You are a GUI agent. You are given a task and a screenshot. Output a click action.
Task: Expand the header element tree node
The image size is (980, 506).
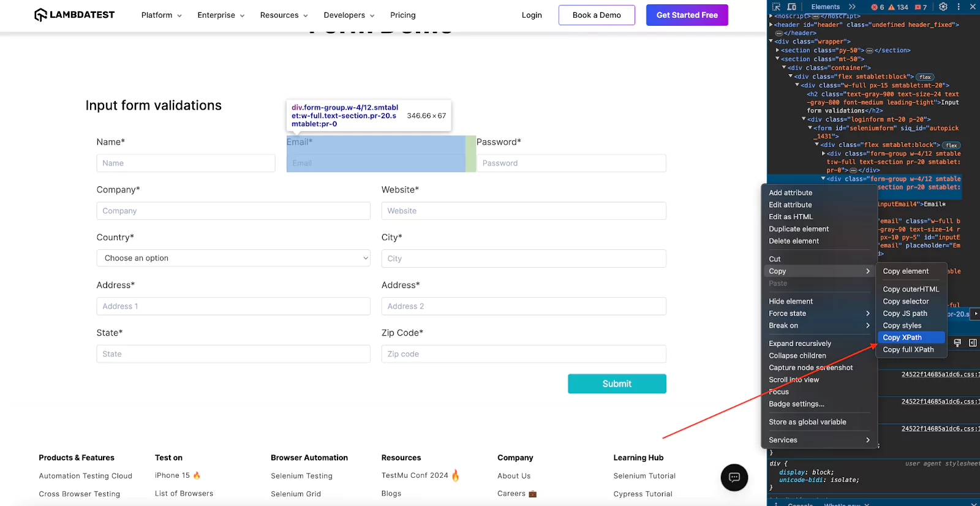(771, 25)
